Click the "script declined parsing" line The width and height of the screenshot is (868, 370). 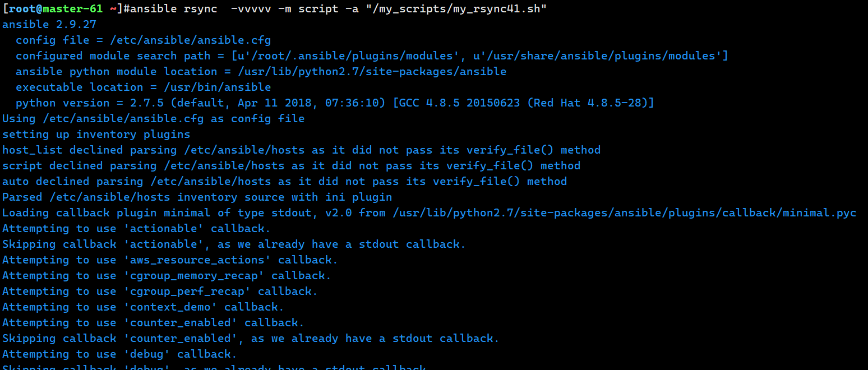pyautogui.click(x=291, y=165)
